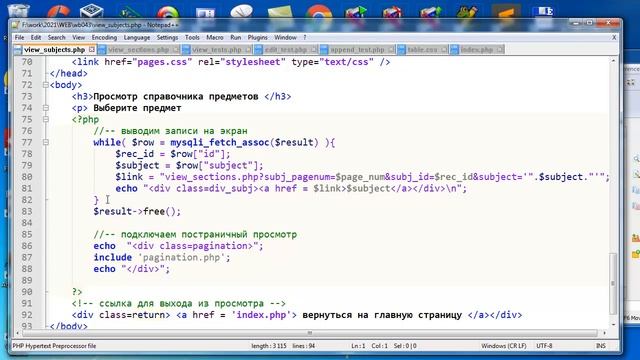Open the Edit menu
The image size is (640, 360).
point(36,37)
